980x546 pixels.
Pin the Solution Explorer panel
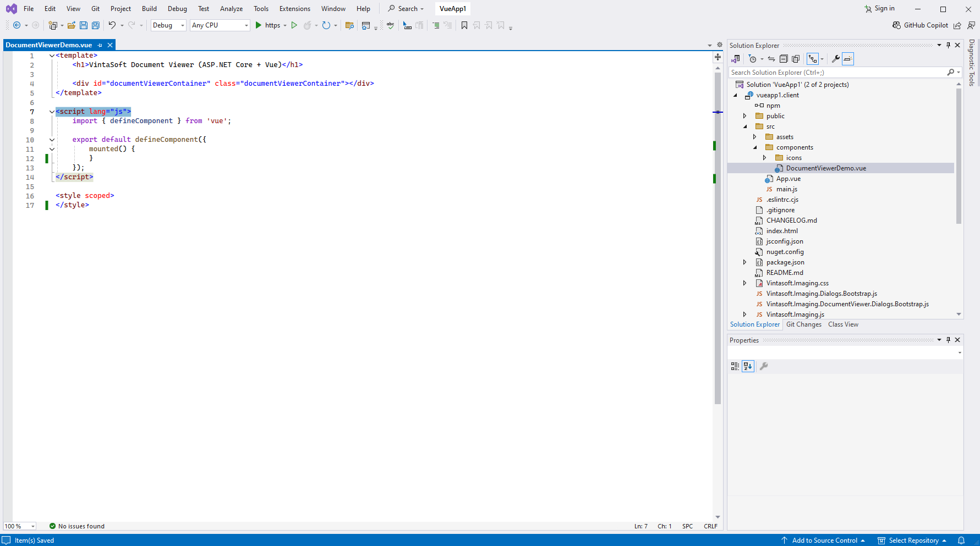click(948, 45)
